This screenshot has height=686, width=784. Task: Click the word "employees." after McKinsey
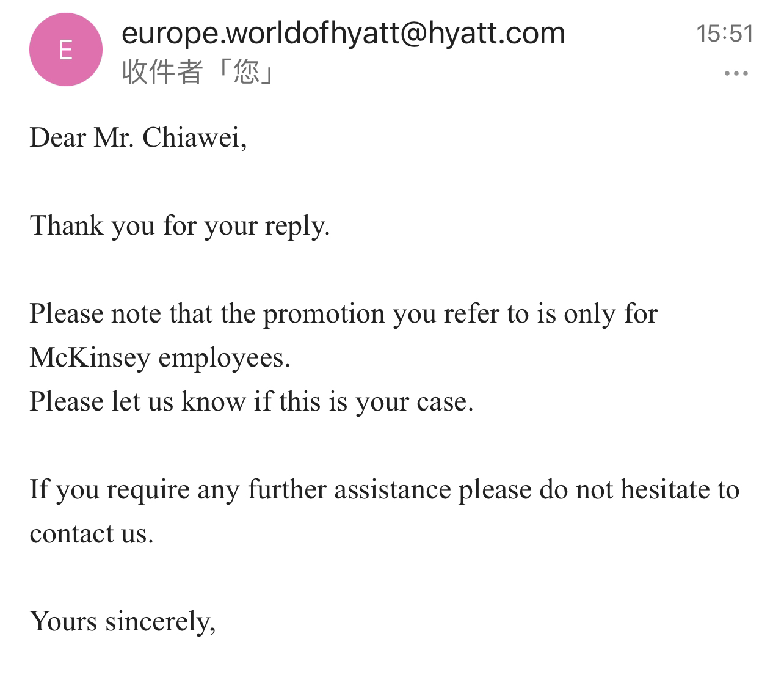225,359
